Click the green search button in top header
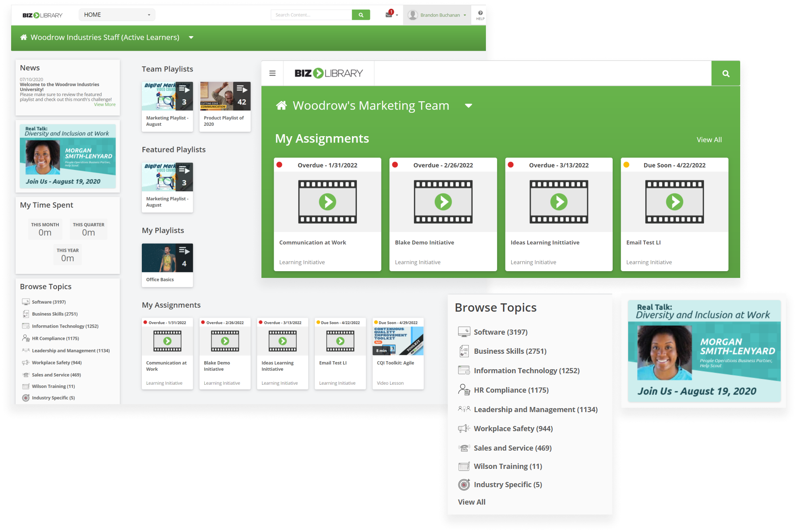 (361, 15)
